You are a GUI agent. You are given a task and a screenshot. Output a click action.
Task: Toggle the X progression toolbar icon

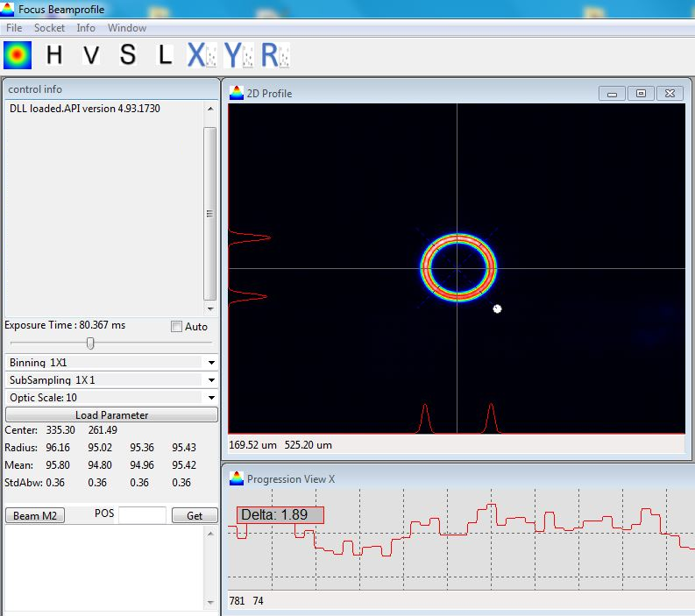click(x=198, y=55)
